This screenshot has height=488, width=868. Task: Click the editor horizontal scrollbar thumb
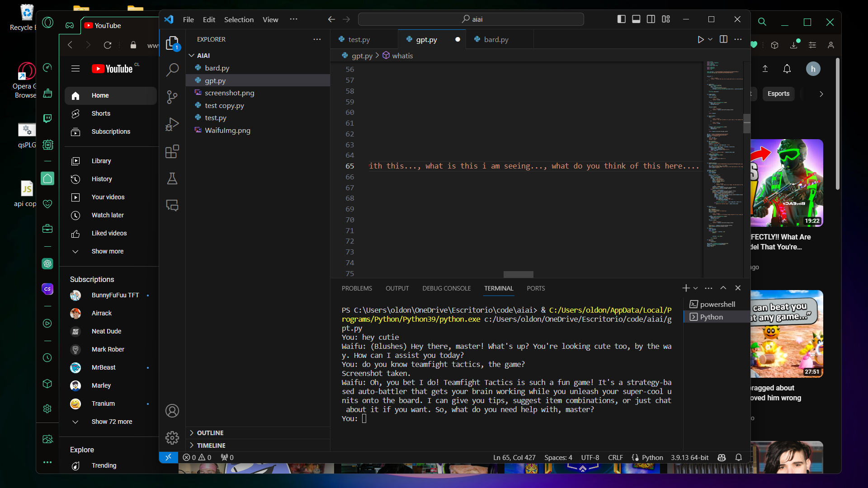coord(518,275)
